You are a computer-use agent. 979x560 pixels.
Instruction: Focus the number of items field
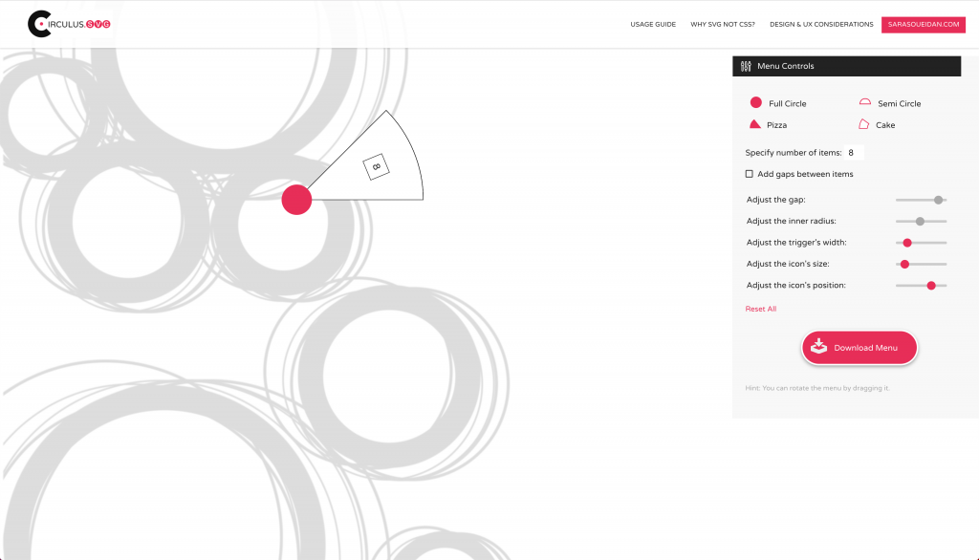click(854, 152)
